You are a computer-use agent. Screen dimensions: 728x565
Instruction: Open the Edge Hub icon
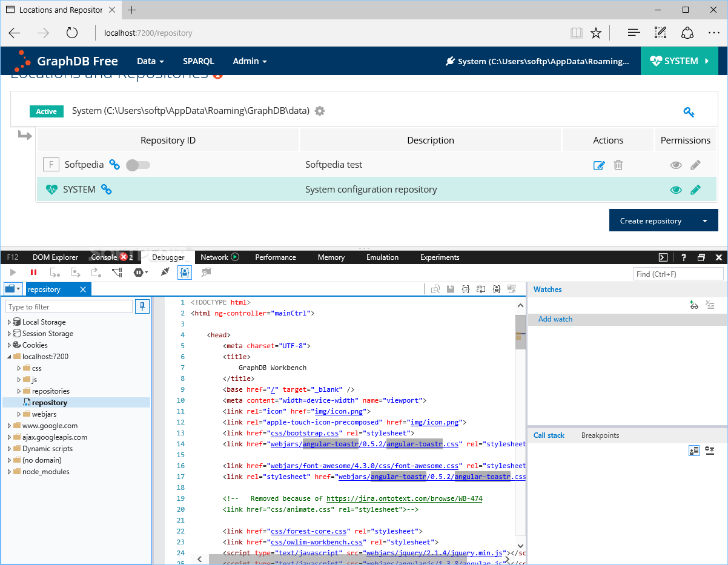(x=634, y=33)
